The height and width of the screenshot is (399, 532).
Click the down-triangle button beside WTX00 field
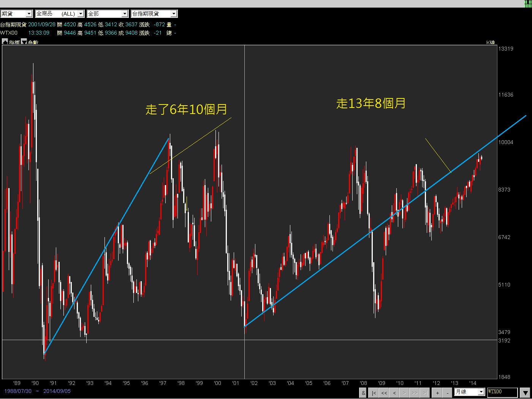click(x=525, y=393)
